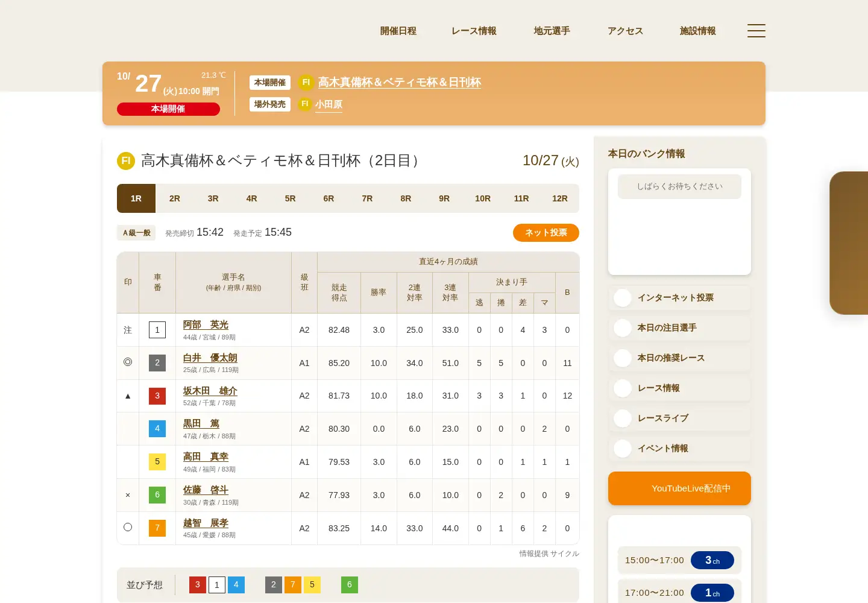Switch to the 6R race tab

click(x=329, y=198)
